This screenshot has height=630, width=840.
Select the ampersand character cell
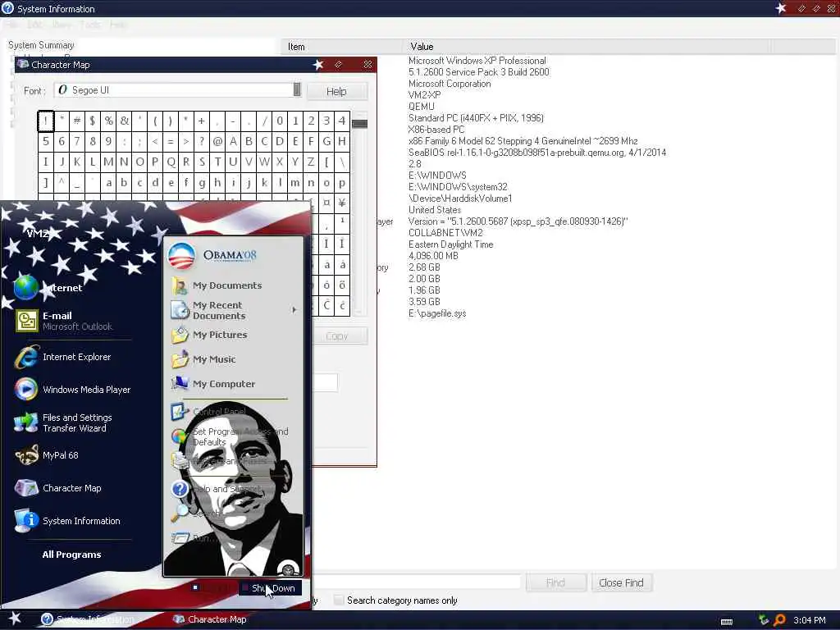tap(125, 121)
